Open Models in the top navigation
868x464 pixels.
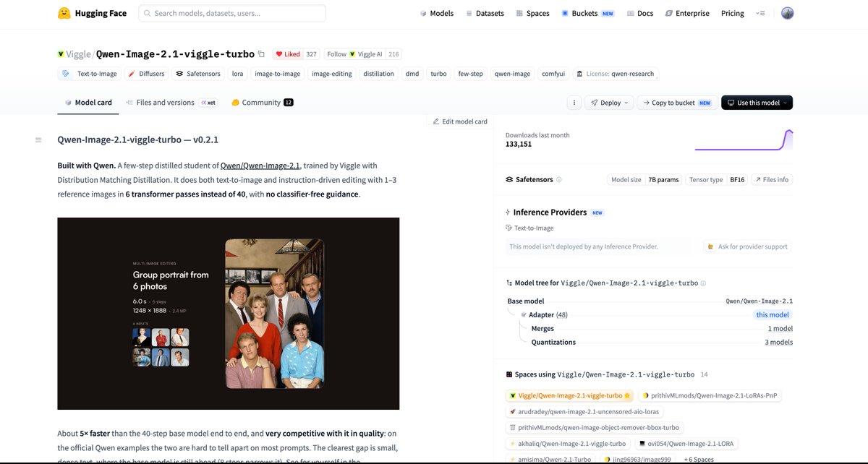(x=437, y=13)
